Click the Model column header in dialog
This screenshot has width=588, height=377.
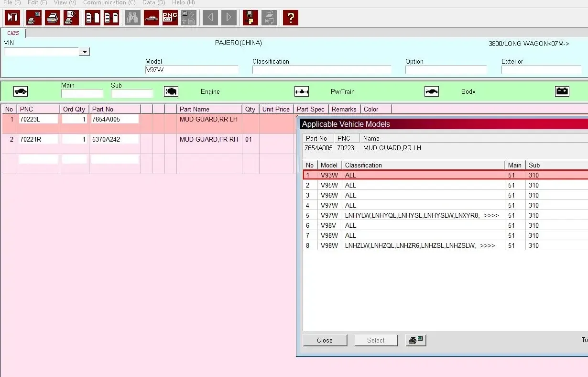tap(329, 165)
